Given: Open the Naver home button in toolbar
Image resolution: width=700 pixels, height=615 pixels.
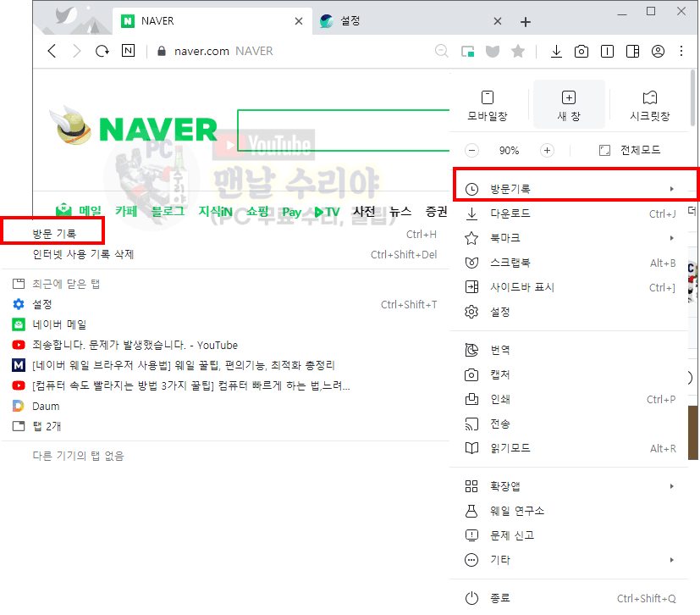Looking at the screenshot, I should (128, 51).
